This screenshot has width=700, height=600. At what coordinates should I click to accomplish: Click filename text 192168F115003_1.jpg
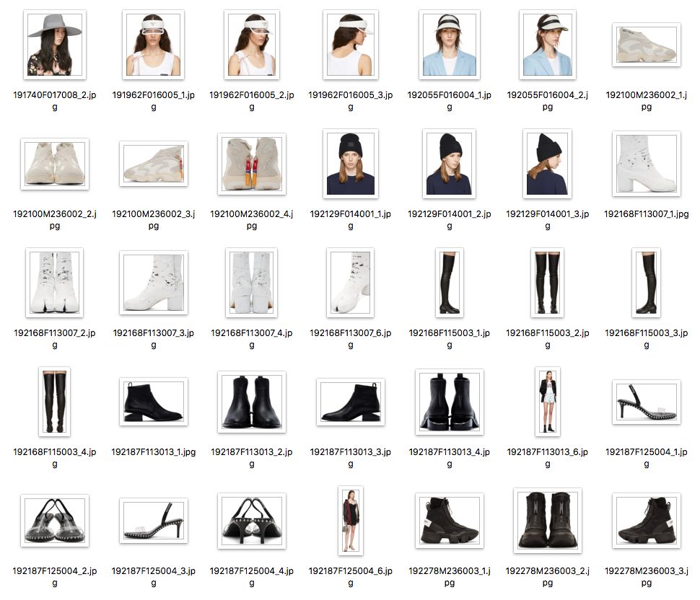coord(449,339)
